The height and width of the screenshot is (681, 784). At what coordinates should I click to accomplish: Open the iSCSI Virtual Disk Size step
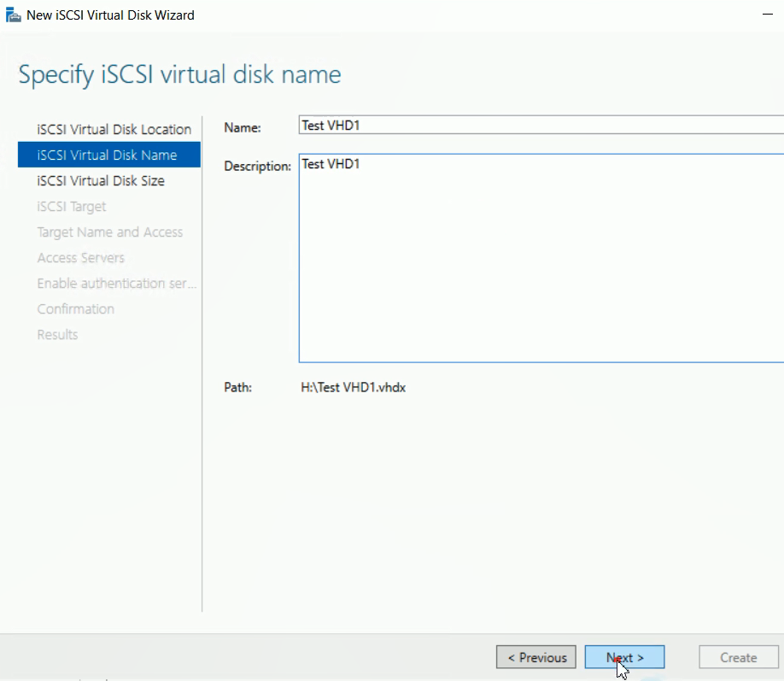[101, 180]
